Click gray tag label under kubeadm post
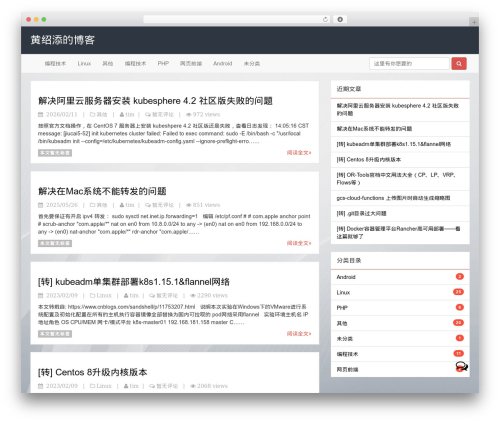500x423 pixels. (x=55, y=334)
